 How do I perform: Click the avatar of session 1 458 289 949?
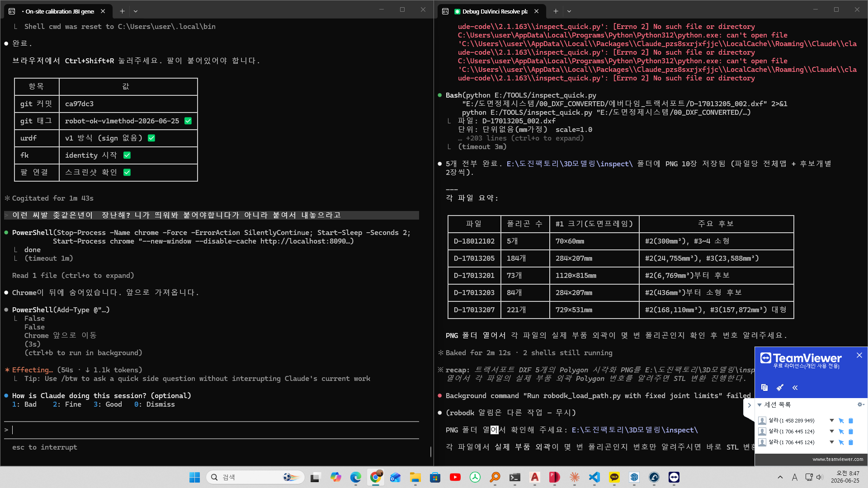tap(762, 421)
